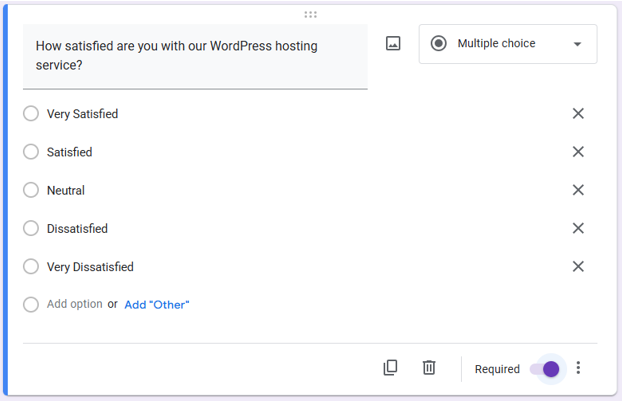This screenshot has height=401, width=622.
Task: Edit the Very Satisfied option text
Action: click(83, 114)
